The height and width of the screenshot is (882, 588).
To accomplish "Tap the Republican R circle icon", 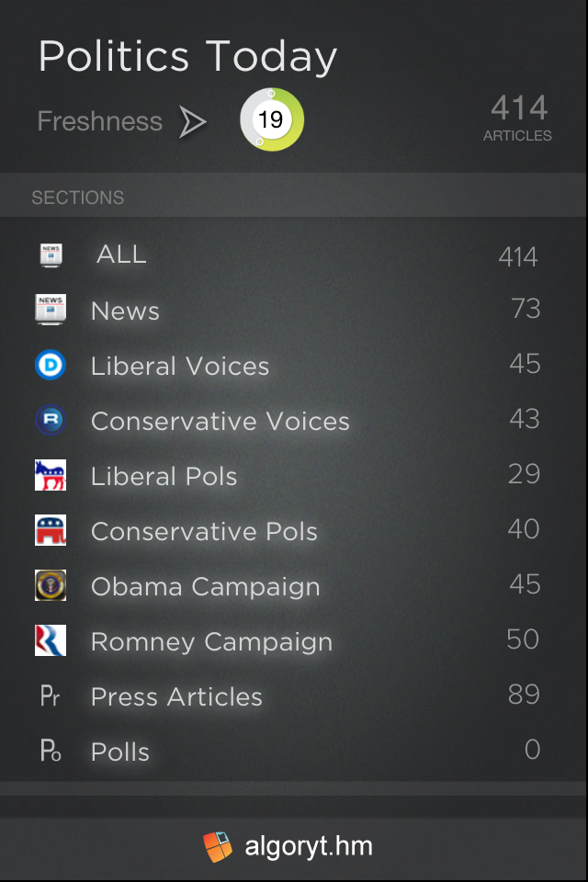I will coord(51,420).
